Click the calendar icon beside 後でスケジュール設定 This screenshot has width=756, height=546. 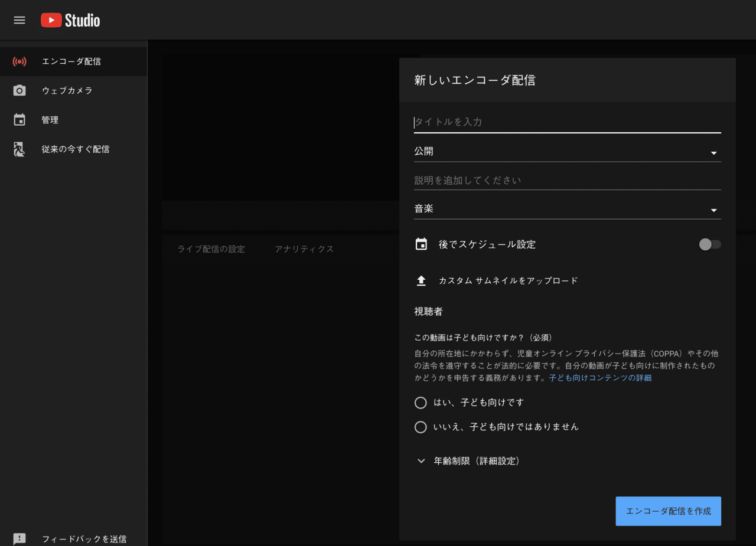[x=421, y=244]
